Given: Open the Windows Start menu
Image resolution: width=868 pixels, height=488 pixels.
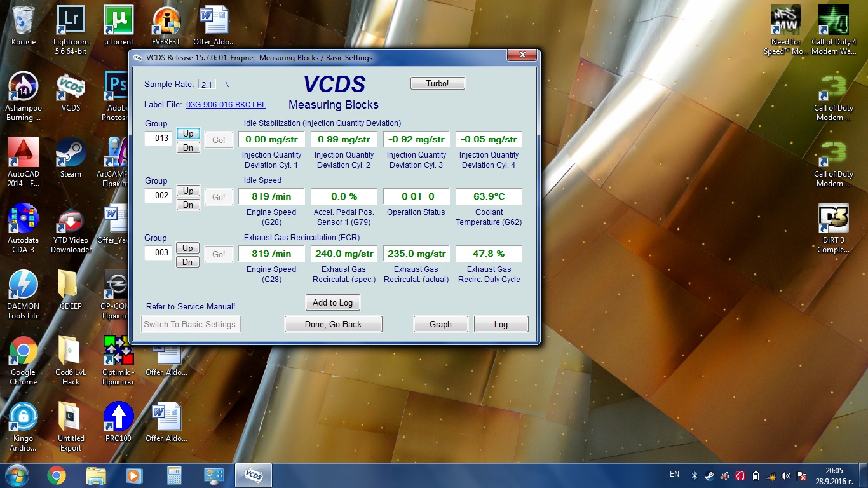Looking at the screenshot, I should [16, 475].
